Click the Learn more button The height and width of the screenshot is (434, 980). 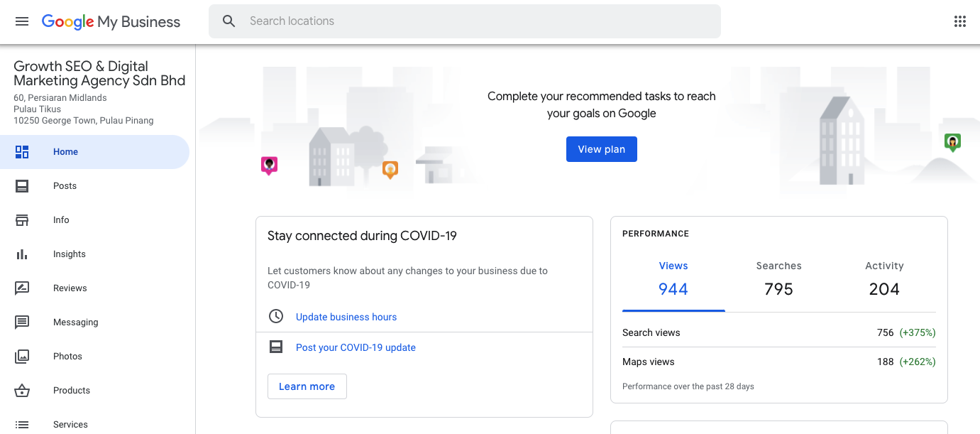click(x=307, y=386)
